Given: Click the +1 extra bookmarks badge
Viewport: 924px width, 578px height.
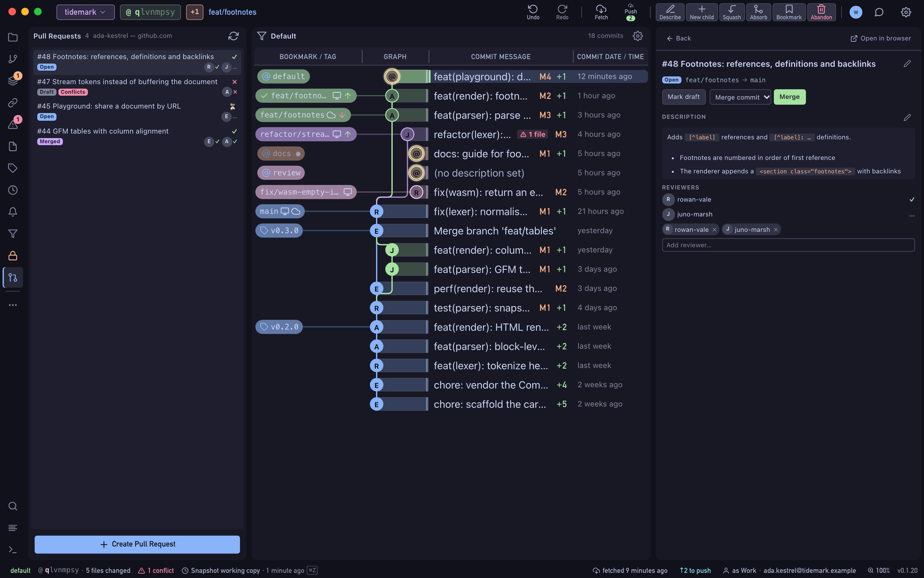Looking at the screenshot, I should tap(194, 12).
